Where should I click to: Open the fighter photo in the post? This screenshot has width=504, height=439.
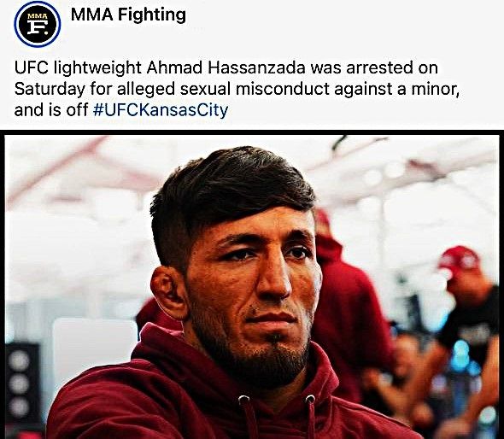point(252,287)
